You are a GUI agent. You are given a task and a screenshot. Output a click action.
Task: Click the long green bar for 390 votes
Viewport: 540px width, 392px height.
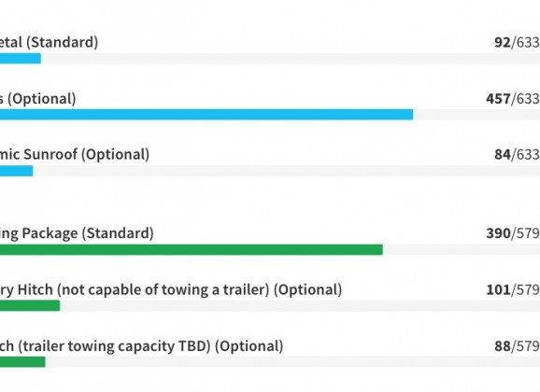coord(192,249)
